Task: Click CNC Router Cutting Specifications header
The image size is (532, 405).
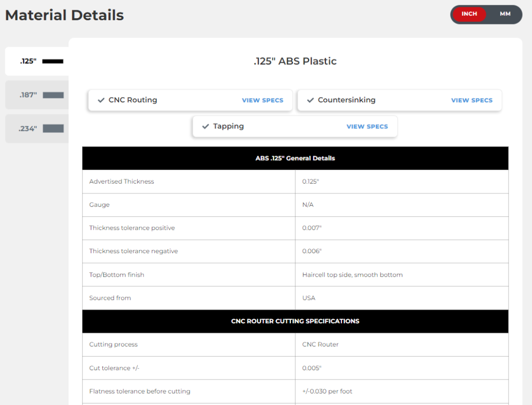Action: click(295, 321)
